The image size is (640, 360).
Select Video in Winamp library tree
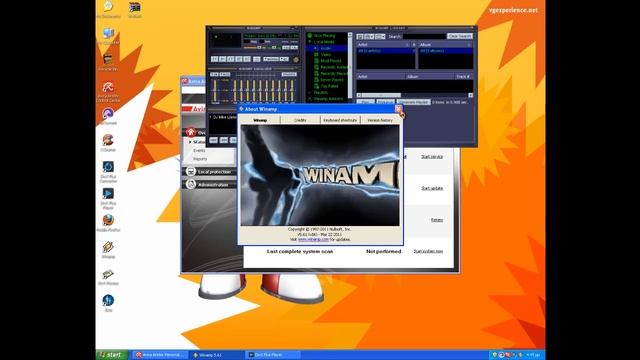[x=326, y=54]
